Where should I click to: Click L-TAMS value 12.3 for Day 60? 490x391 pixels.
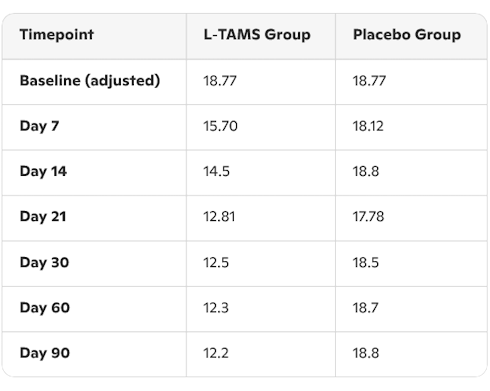click(216, 308)
